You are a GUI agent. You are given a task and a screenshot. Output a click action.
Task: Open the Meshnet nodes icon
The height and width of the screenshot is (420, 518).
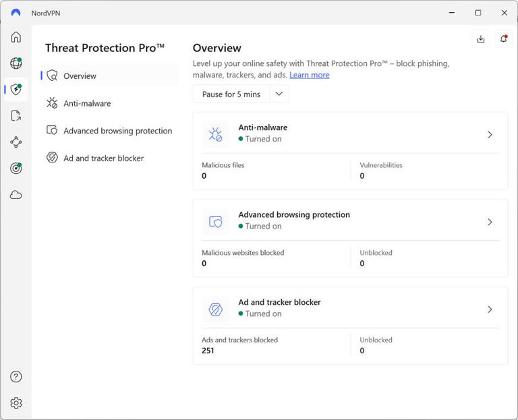[16, 142]
